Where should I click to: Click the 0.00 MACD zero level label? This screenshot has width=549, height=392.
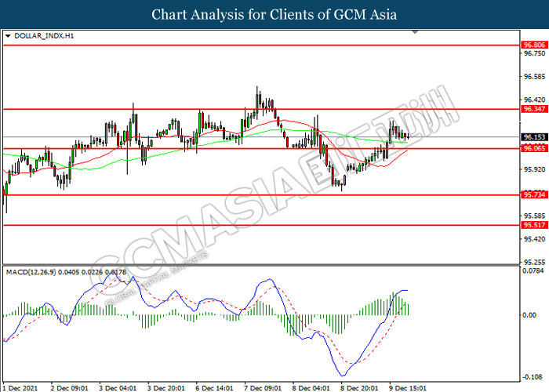(x=530, y=314)
